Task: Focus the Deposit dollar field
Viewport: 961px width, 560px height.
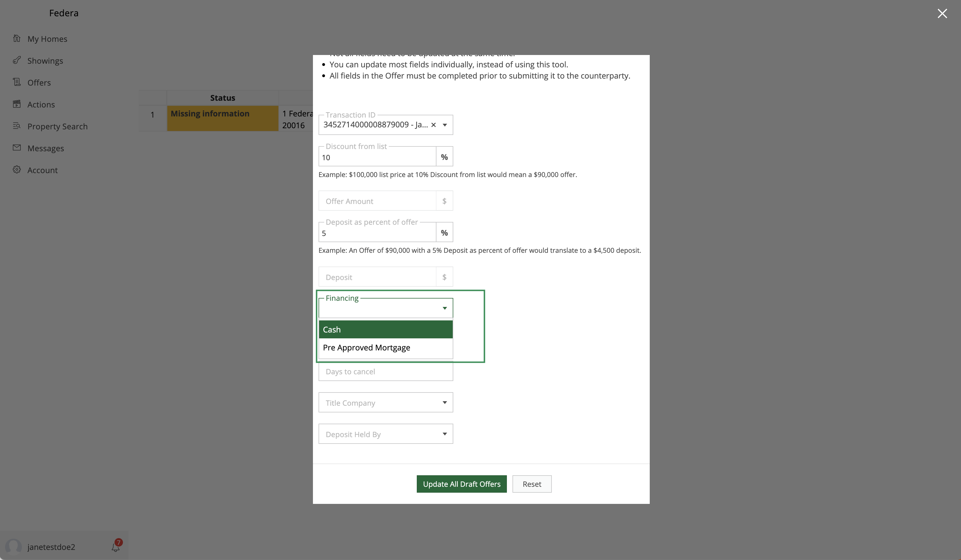Action: 377,277
